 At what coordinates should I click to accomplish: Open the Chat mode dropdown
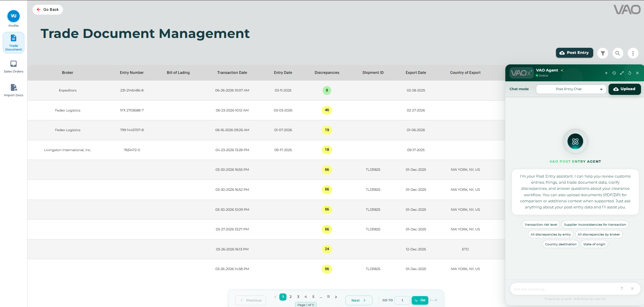tap(571, 89)
